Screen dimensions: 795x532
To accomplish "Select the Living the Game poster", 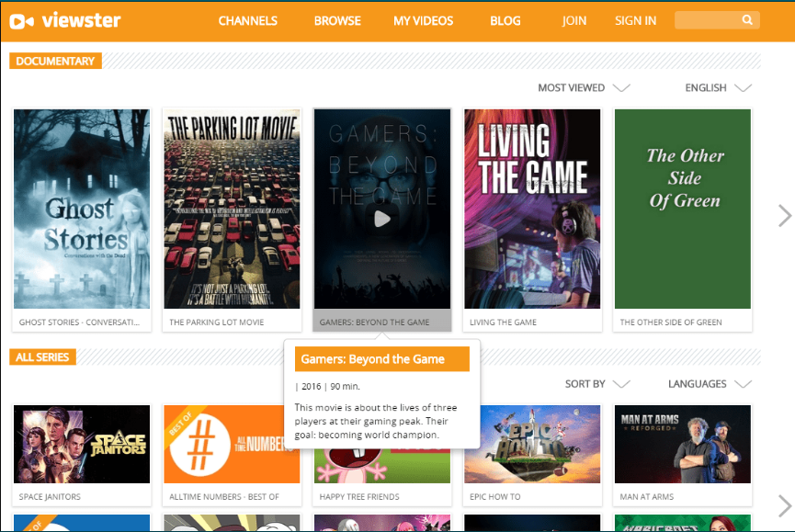I will point(532,209).
